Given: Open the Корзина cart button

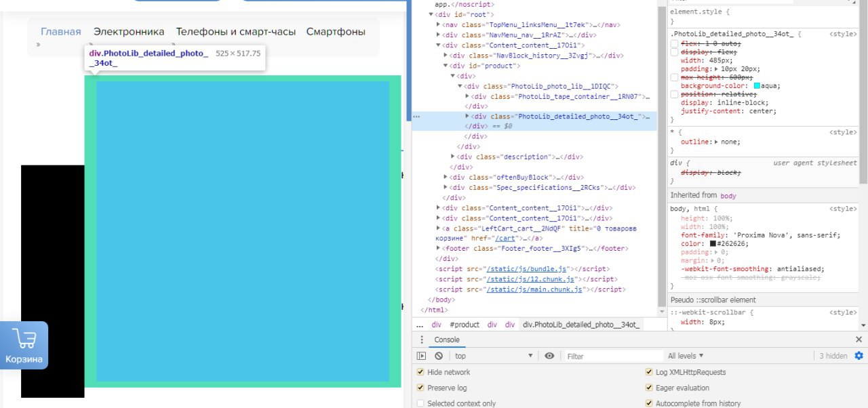Looking at the screenshot, I should point(24,345).
